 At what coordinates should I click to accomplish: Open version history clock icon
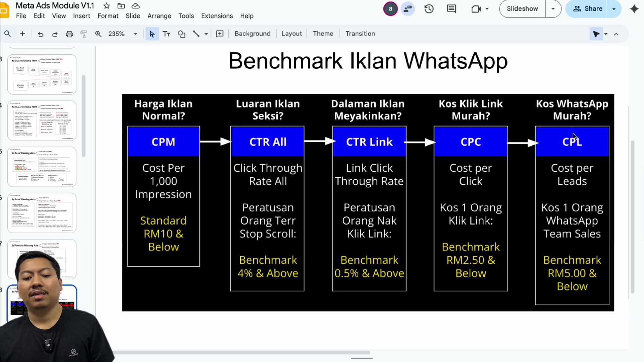click(x=429, y=9)
